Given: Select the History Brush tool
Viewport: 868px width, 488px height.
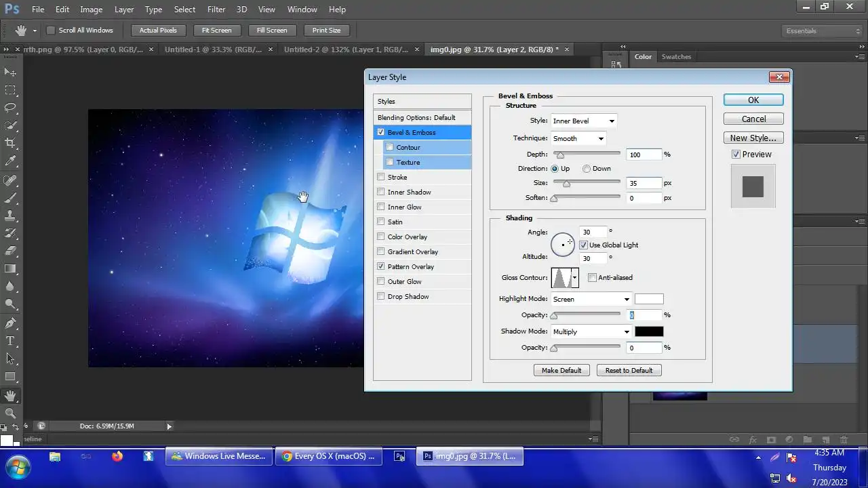Looking at the screenshot, I should pyautogui.click(x=10, y=233).
